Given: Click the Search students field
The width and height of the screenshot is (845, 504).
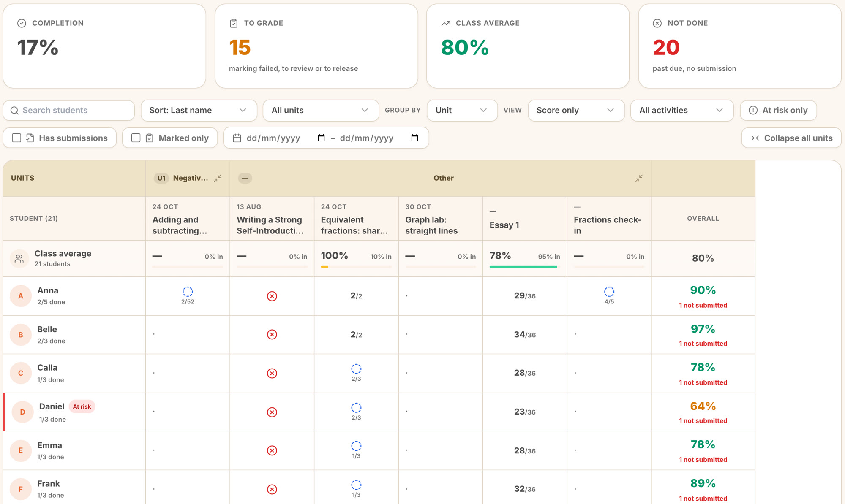Looking at the screenshot, I should point(69,111).
